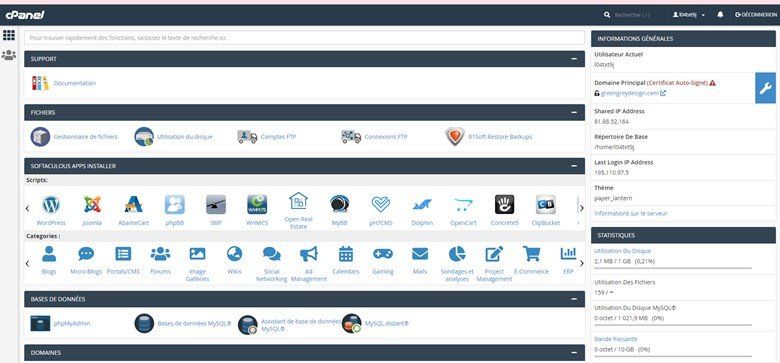This screenshot has width=780, height=363.
Task: Open the Calendars category
Action: (x=346, y=254)
